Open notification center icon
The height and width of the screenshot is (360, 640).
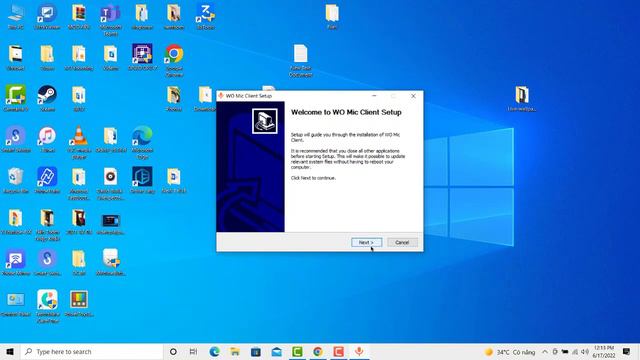click(x=627, y=351)
